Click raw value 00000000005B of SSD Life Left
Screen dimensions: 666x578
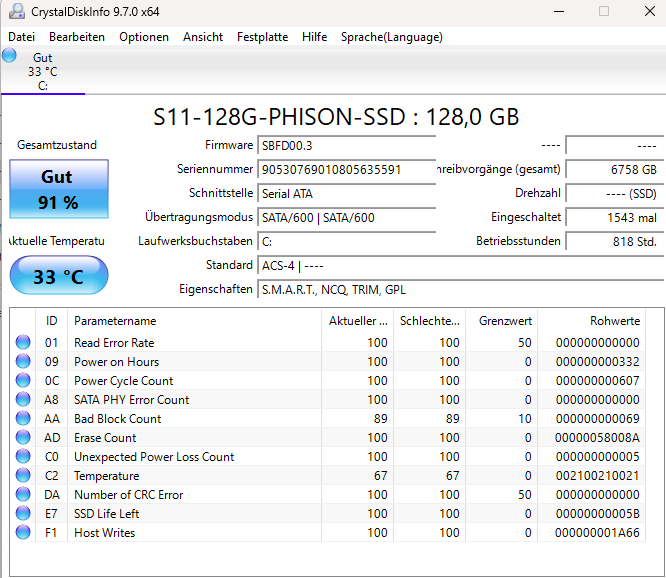[597, 514]
